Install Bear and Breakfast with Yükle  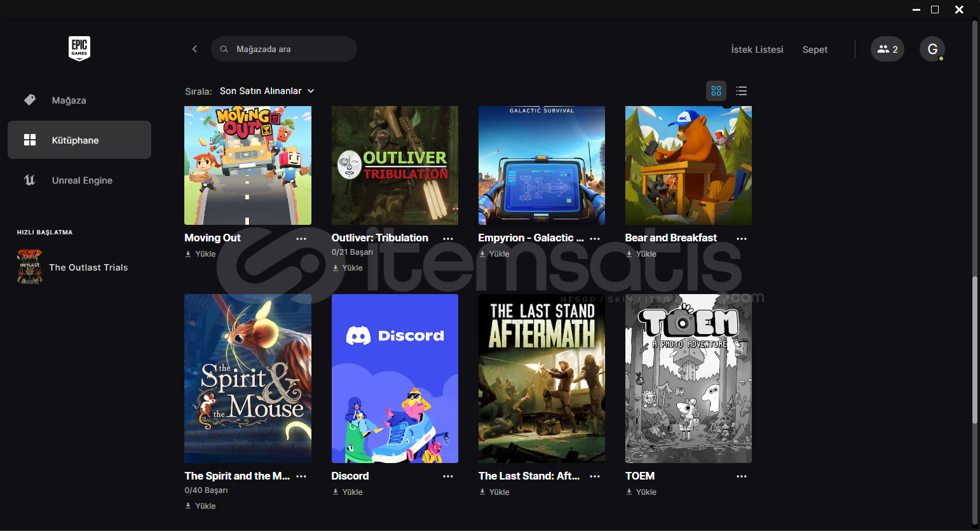pos(641,254)
